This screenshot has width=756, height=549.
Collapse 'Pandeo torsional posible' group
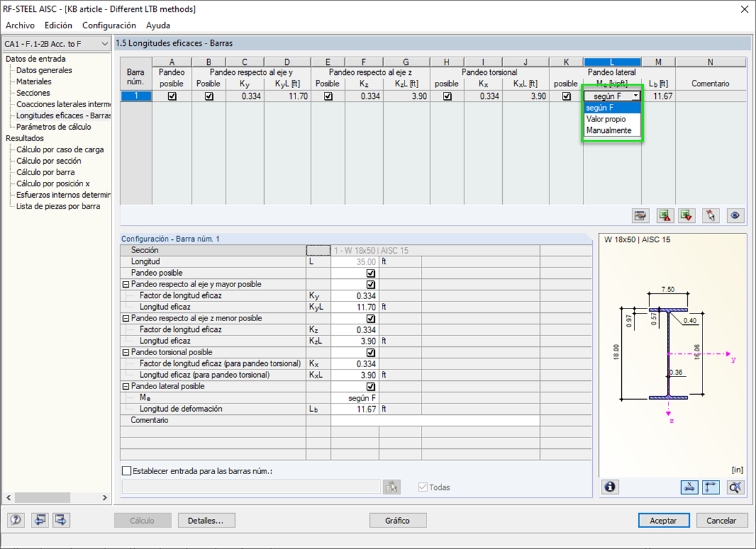point(125,353)
